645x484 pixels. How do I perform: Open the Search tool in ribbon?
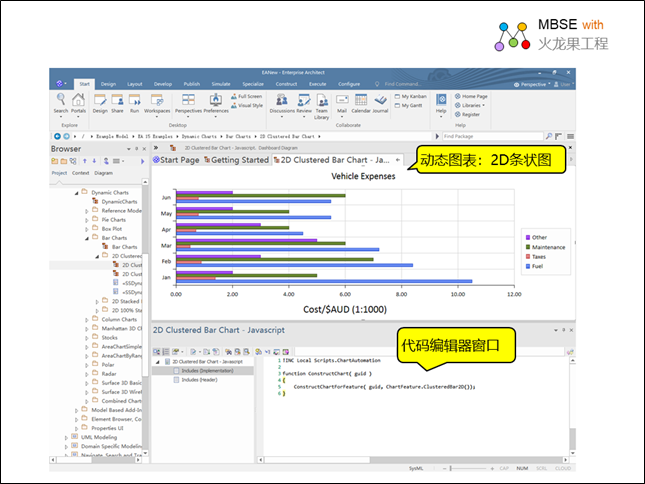click(61, 103)
